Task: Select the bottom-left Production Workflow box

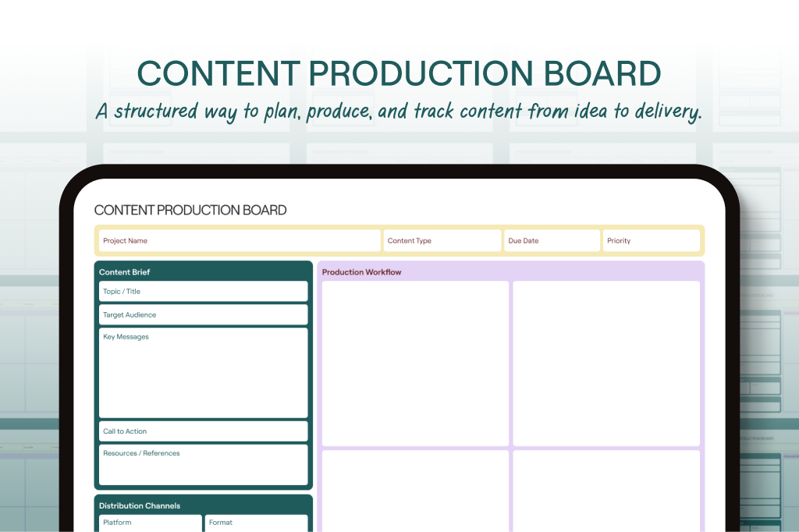Action: pyautogui.click(x=415, y=490)
